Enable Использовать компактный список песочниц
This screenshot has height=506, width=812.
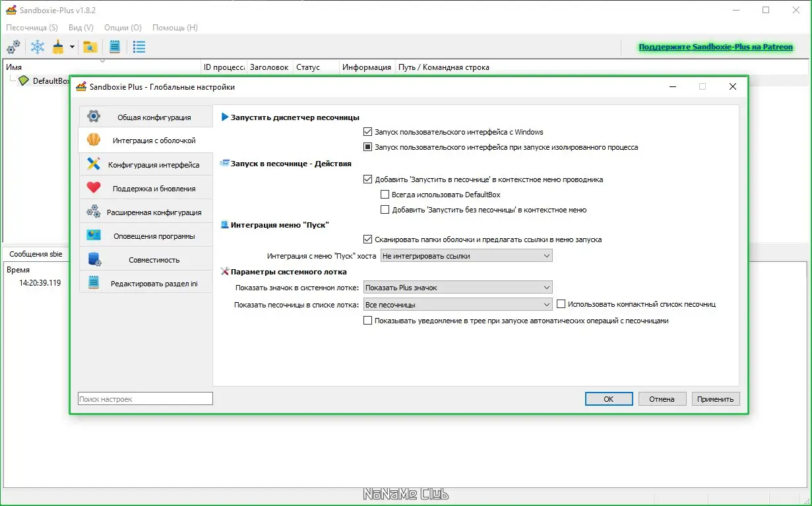[x=561, y=304]
